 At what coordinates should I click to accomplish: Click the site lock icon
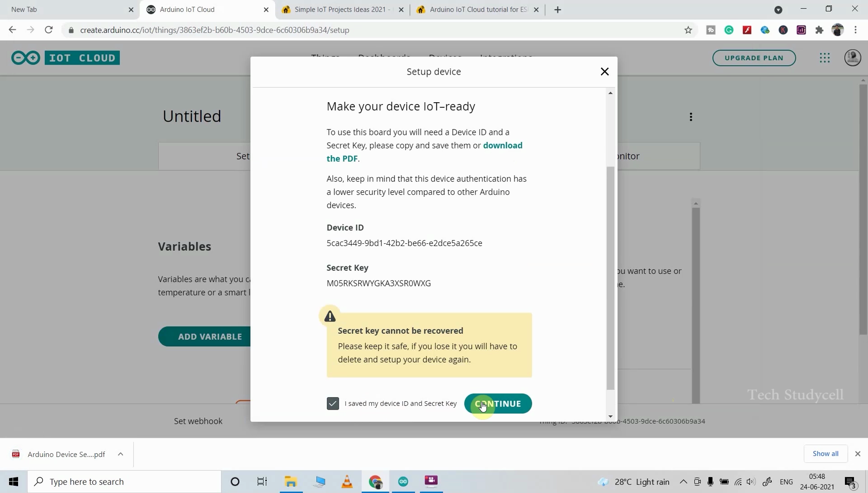click(x=71, y=30)
